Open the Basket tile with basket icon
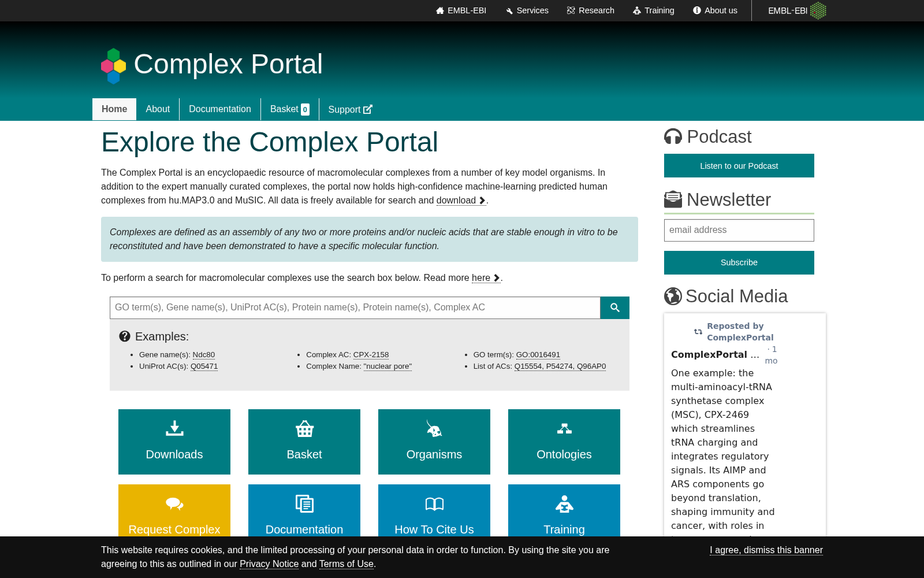The image size is (924, 578). [304, 442]
